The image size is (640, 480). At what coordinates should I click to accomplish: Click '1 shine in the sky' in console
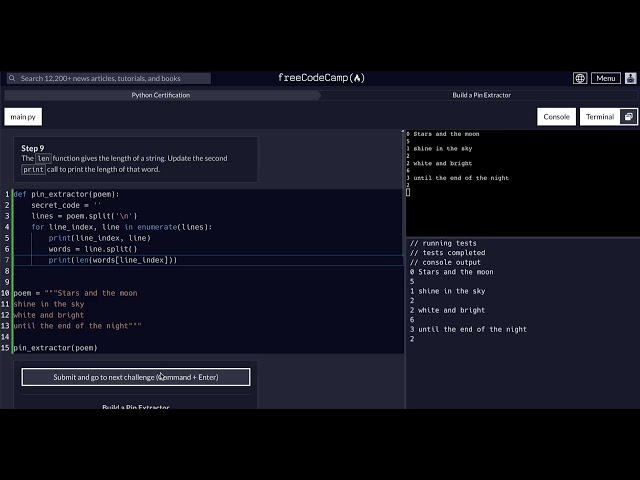coord(448,291)
